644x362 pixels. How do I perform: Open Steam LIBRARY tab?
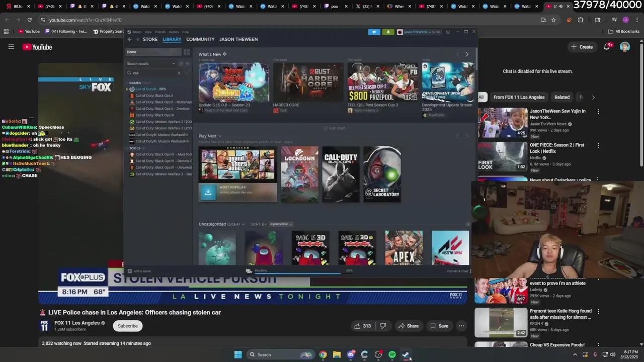pos(172,39)
